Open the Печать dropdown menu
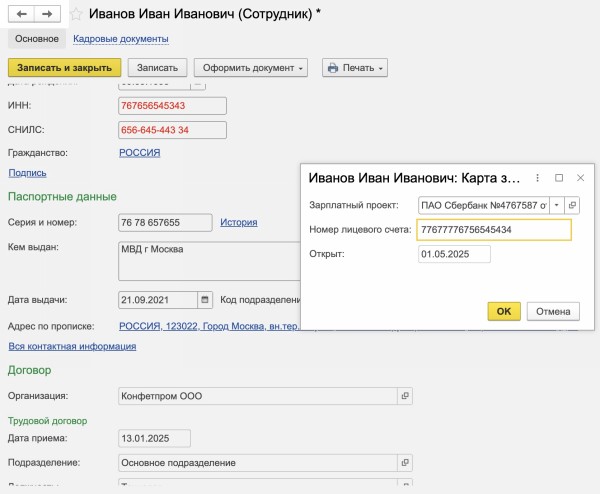The width and height of the screenshot is (600, 494). tap(354, 68)
